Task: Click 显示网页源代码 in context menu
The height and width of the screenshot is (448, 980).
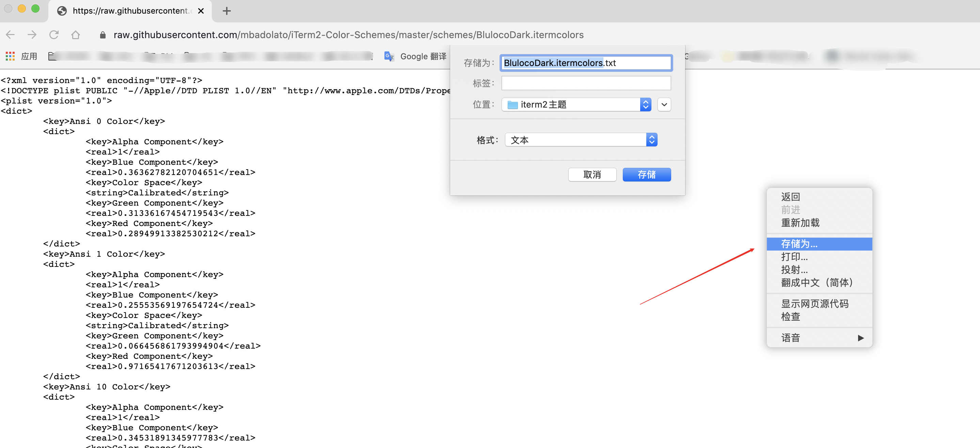Action: (815, 303)
